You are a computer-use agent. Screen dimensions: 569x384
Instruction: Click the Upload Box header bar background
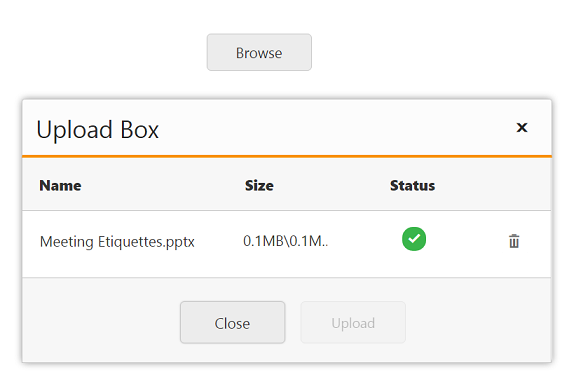click(x=327, y=128)
